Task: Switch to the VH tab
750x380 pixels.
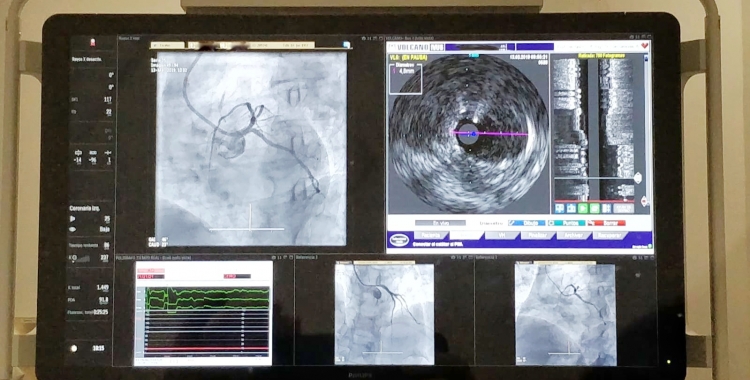Action: [x=501, y=236]
